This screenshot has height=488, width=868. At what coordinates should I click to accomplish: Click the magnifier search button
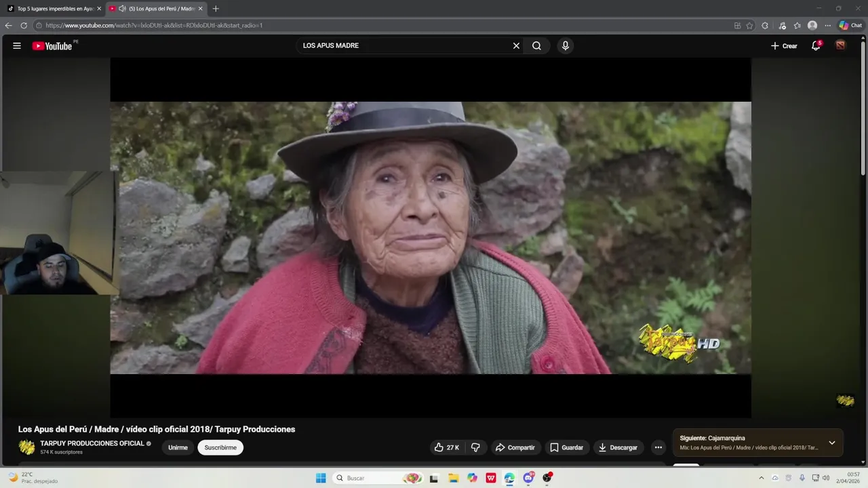pyautogui.click(x=536, y=46)
